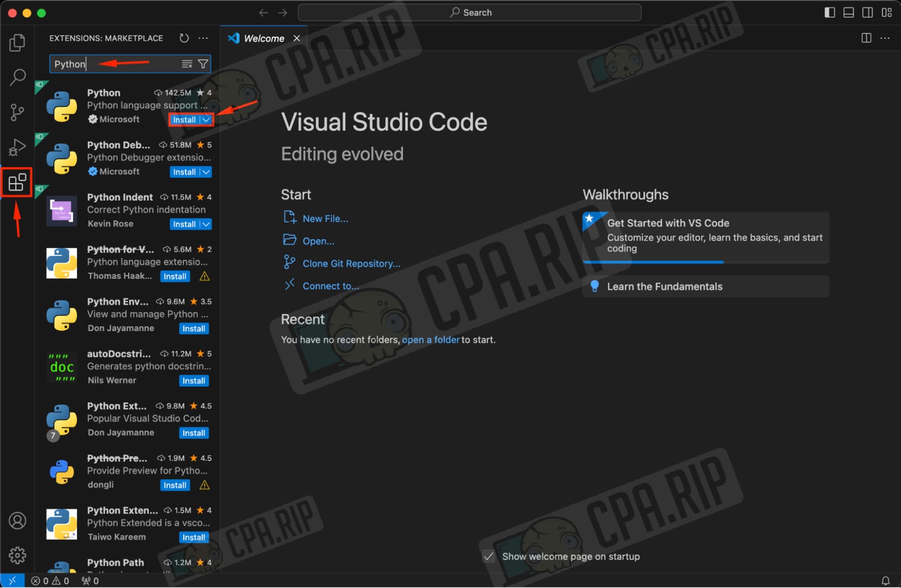
Task: Install the Python Debugger extension
Action: tap(184, 172)
